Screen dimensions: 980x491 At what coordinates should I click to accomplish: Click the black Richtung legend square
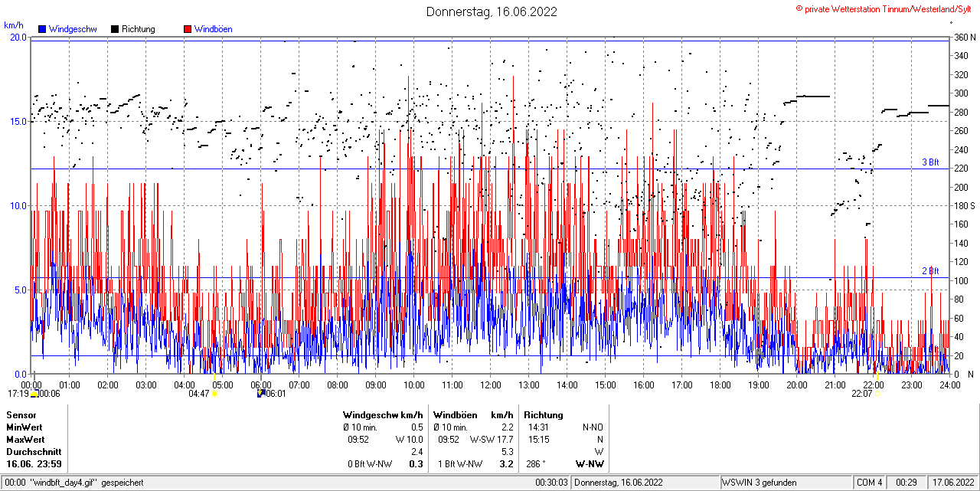coord(115,29)
